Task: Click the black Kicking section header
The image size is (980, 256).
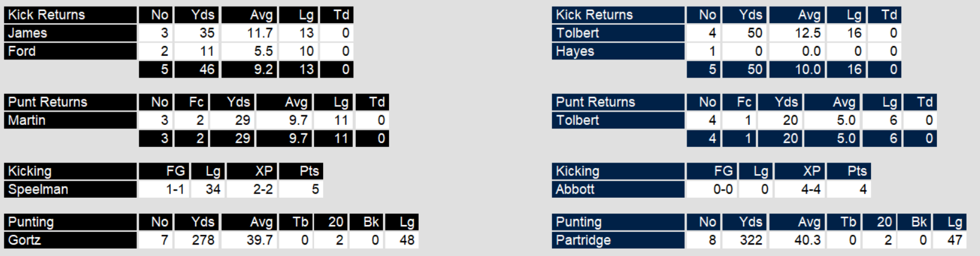Action: pos(30,171)
